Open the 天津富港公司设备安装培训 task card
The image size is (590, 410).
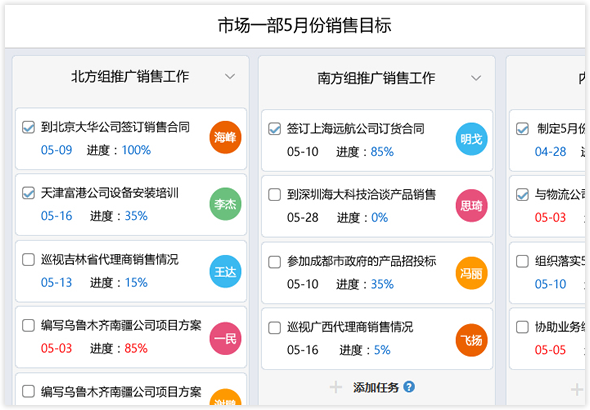131,205
